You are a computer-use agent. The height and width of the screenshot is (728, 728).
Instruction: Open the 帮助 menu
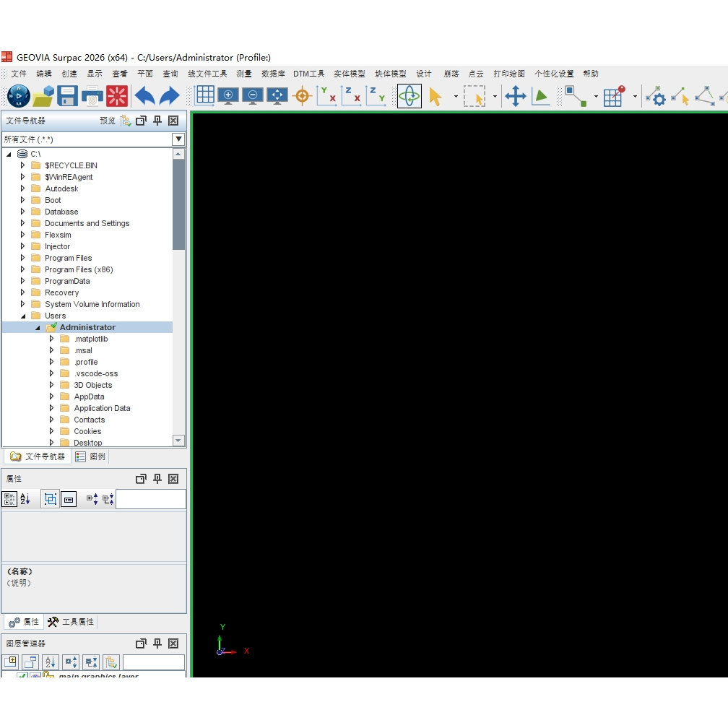click(x=591, y=74)
